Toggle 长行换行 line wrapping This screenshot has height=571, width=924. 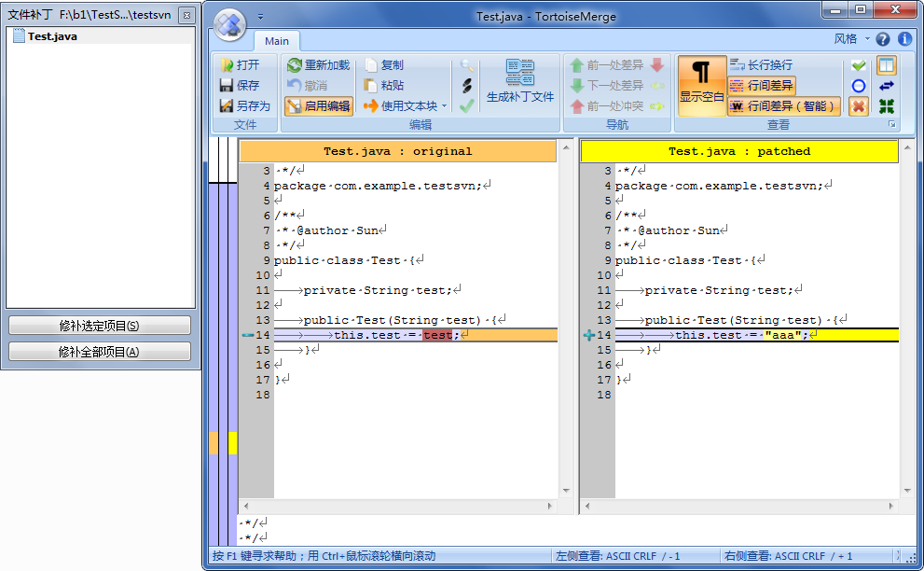(x=762, y=65)
